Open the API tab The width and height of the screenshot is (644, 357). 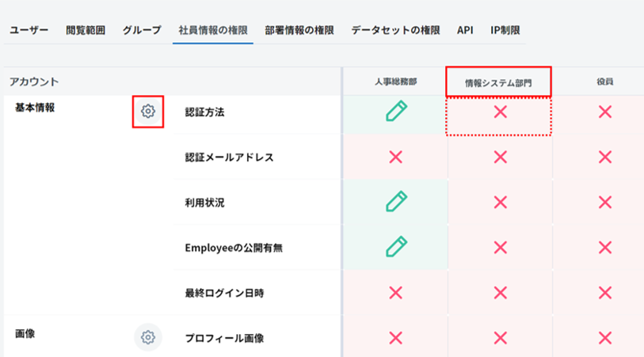tap(465, 30)
